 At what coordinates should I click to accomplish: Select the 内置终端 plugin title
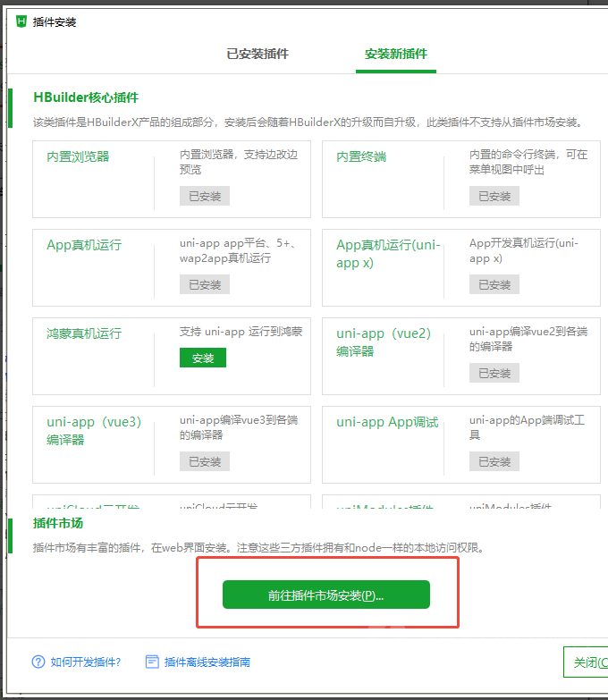[361, 156]
